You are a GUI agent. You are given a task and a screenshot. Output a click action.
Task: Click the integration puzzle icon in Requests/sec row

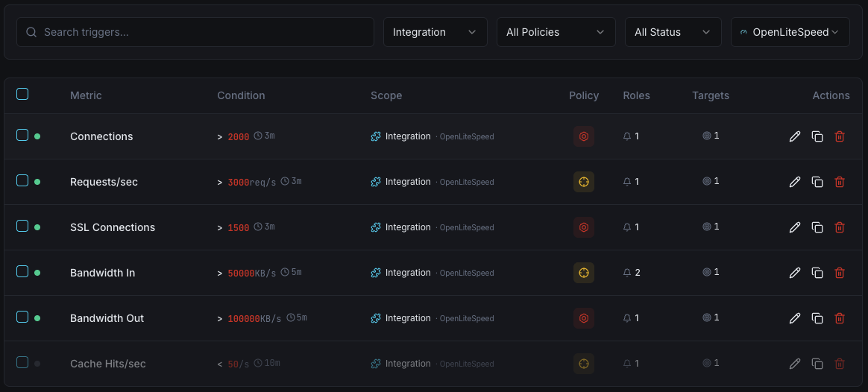click(376, 182)
